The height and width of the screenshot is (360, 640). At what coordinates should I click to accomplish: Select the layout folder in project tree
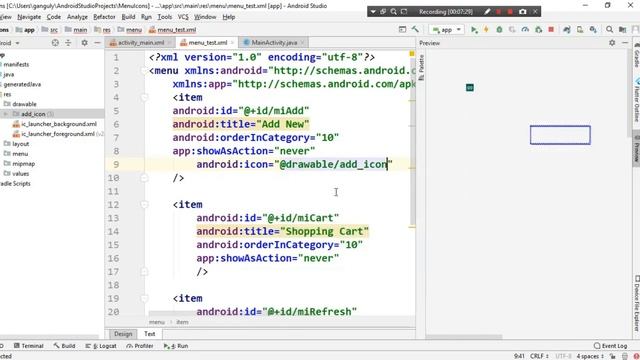coord(16,144)
